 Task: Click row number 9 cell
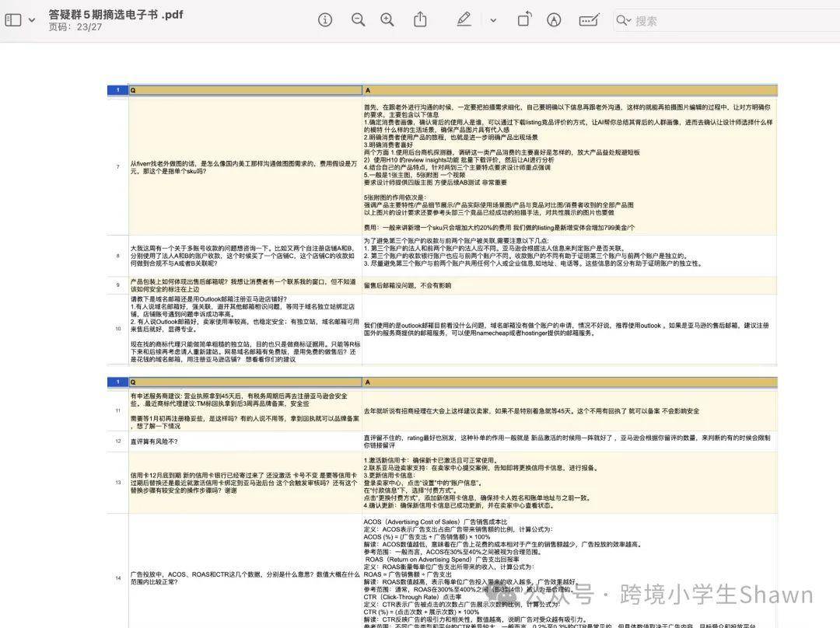(118, 284)
